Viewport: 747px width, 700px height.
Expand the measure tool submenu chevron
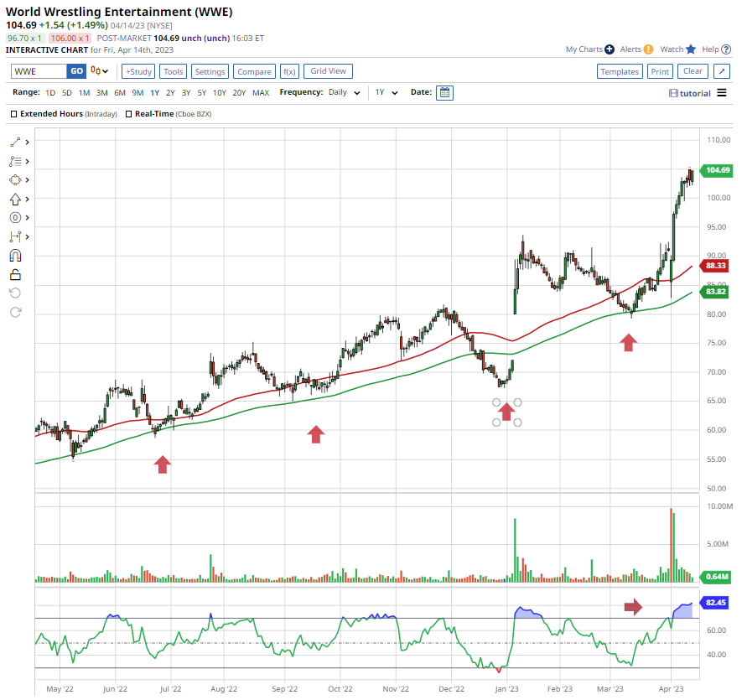tap(27, 237)
